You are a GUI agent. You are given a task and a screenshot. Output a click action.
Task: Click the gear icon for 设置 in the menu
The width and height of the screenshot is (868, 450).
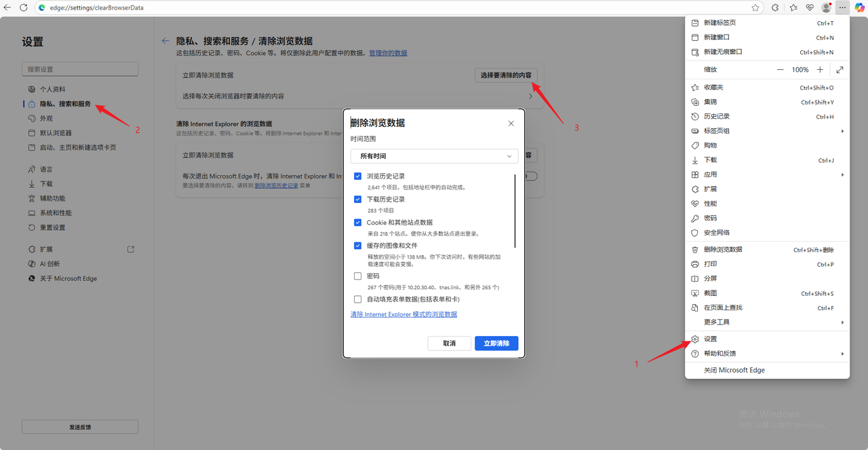click(x=694, y=339)
